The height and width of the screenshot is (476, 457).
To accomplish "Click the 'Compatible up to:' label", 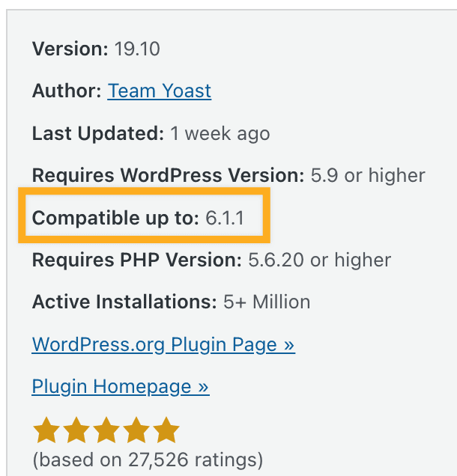I will pyautogui.click(x=115, y=219).
